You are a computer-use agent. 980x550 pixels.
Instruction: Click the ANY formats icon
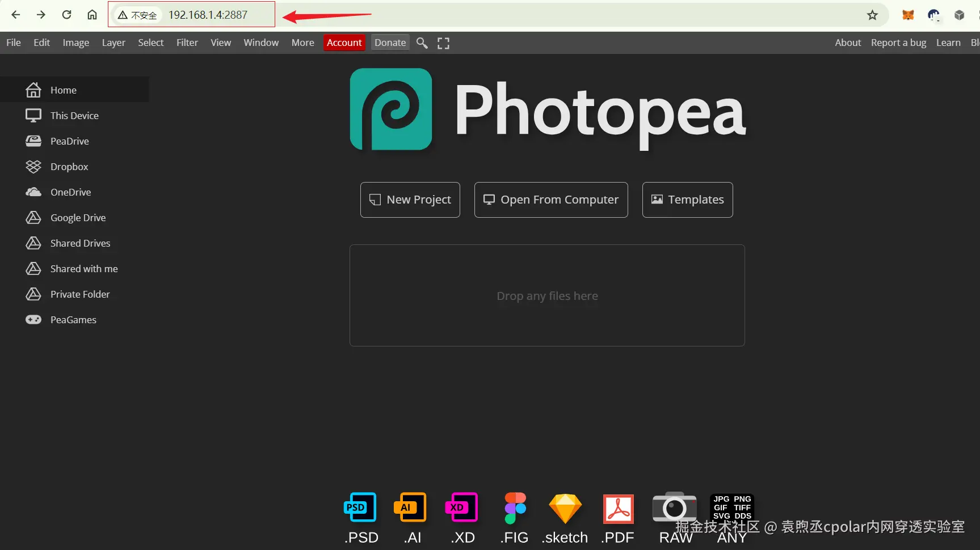pyautogui.click(x=732, y=507)
